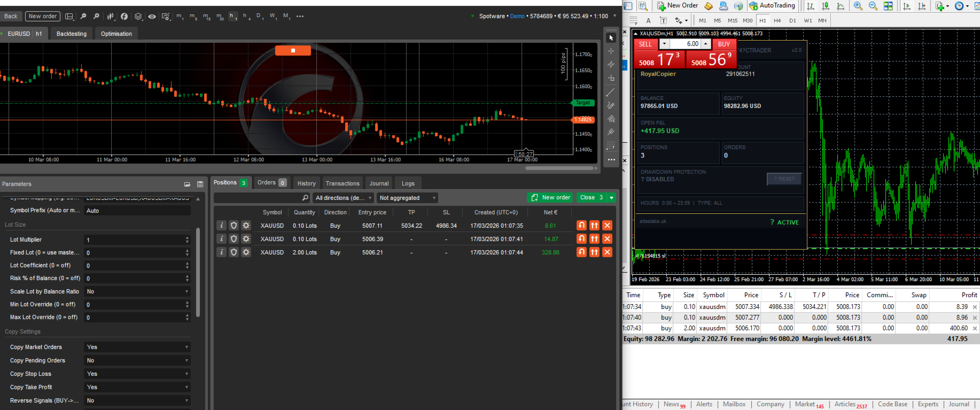Viewport: 980px width, 410px height.
Task: Open the Optimisation tab
Action: pos(116,34)
